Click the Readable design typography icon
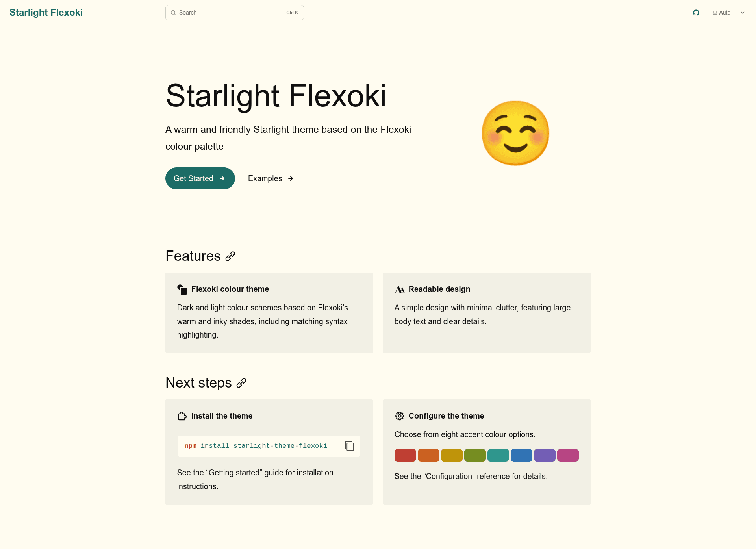The image size is (756, 549). [x=400, y=289]
